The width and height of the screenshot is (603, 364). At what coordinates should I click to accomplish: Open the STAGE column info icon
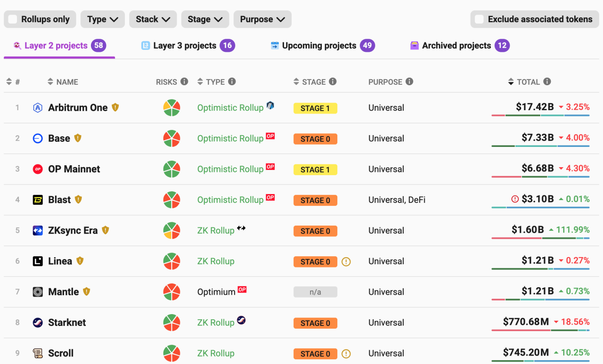333,81
